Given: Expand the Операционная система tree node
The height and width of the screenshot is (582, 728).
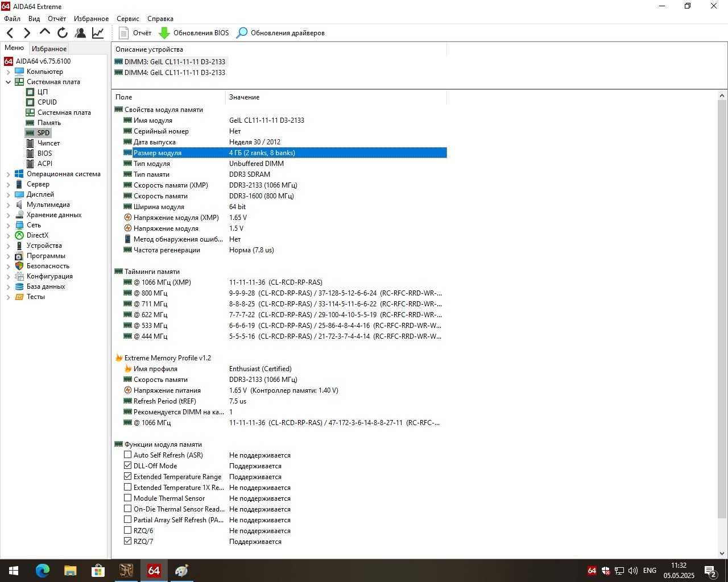Looking at the screenshot, I should (x=8, y=174).
